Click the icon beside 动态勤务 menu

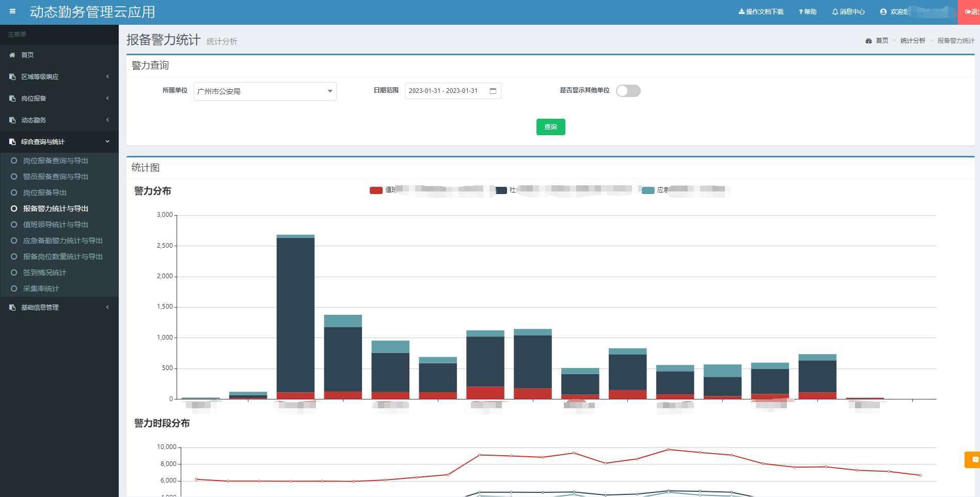(12, 120)
